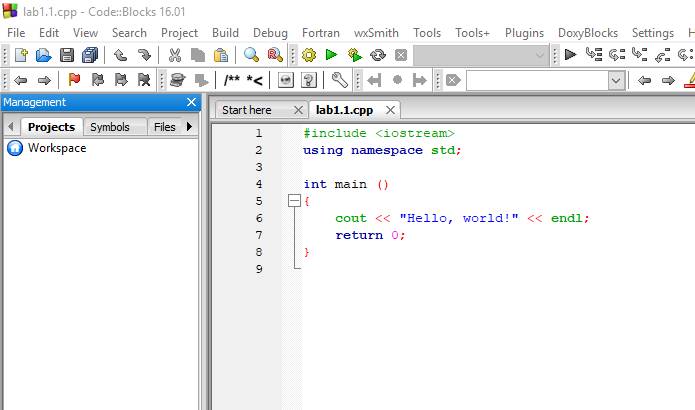Go to previous bookmark flag icon
This screenshot has height=410, width=695.
click(x=98, y=80)
